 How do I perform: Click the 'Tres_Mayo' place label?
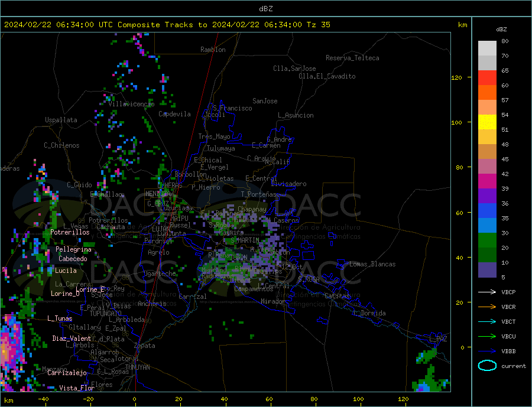click(214, 136)
